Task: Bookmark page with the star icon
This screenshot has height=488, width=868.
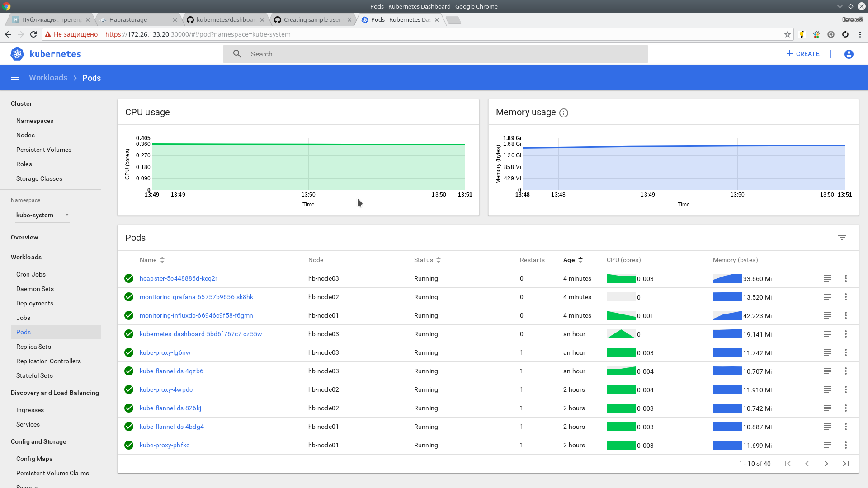Action: 788,34
